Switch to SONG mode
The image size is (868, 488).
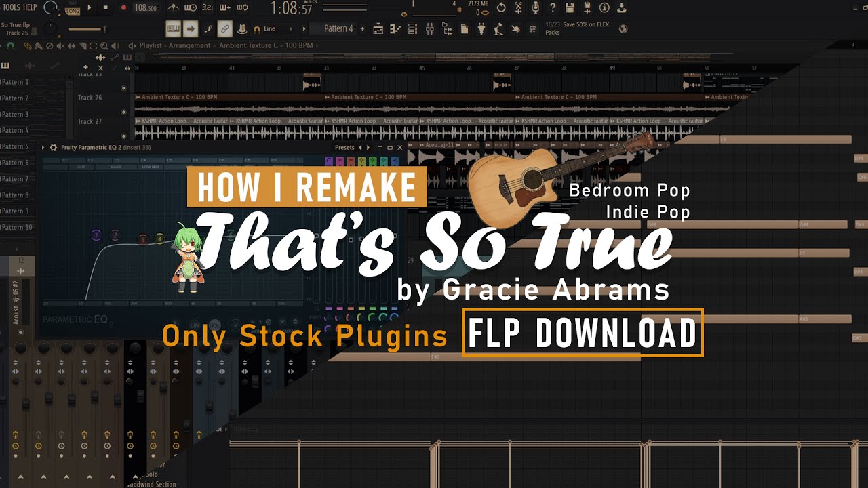tap(73, 12)
